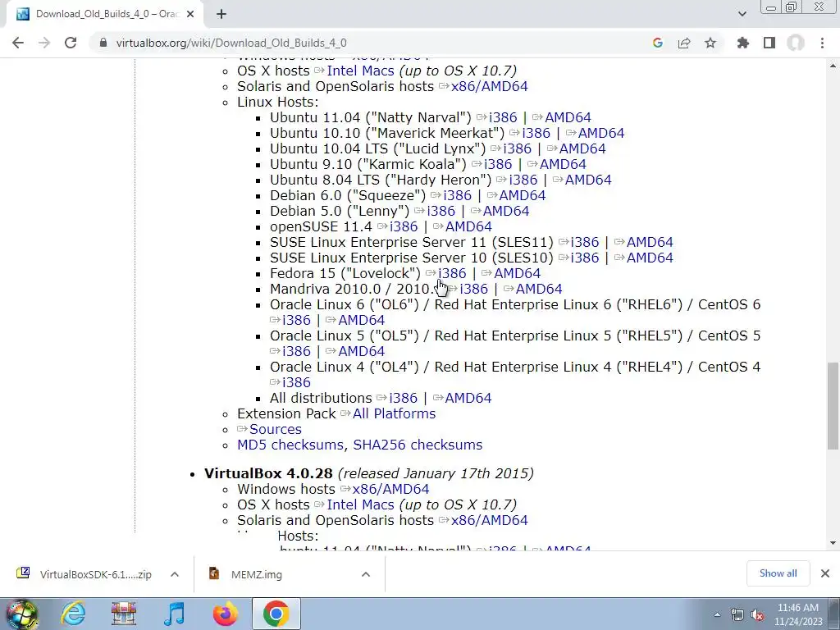
Task: Close the Download_Old_Builds_4_0 tab
Action: [190, 15]
